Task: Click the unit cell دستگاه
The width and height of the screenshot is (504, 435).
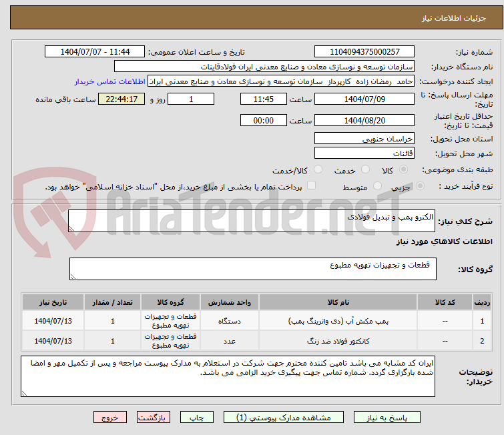Action: coord(230,321)
